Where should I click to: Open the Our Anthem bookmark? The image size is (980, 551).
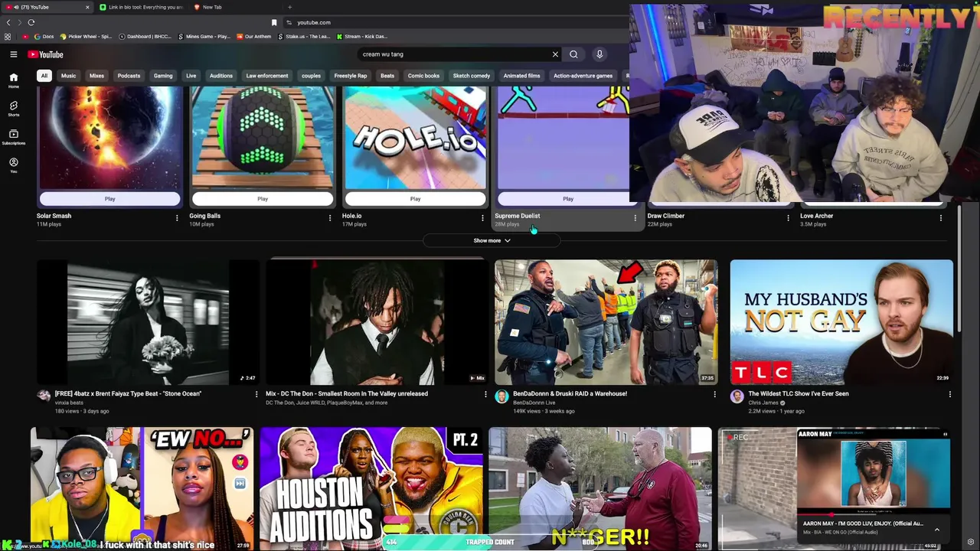253,36
